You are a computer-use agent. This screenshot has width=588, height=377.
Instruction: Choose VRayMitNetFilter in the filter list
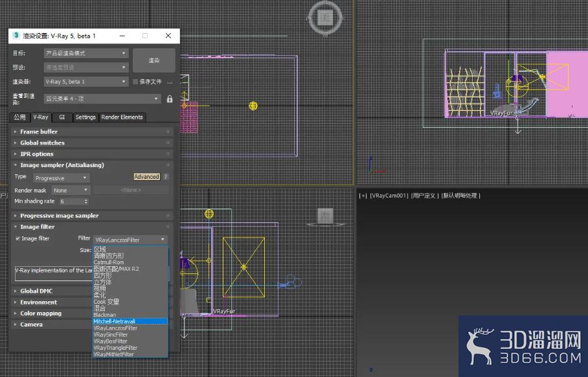(130, 354)
